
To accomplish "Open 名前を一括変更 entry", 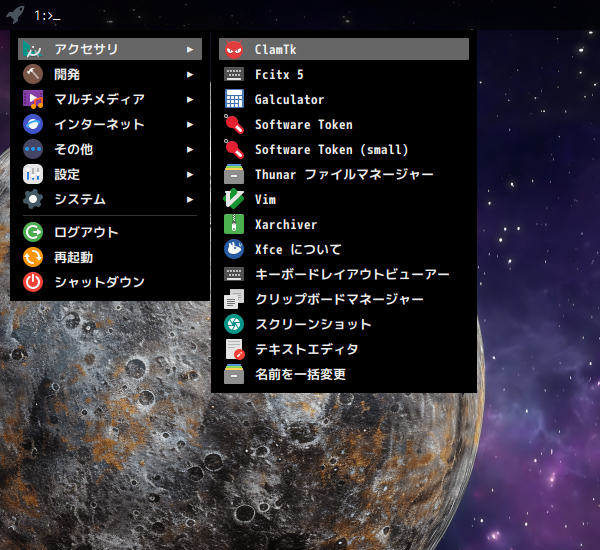I will [344, 374].
